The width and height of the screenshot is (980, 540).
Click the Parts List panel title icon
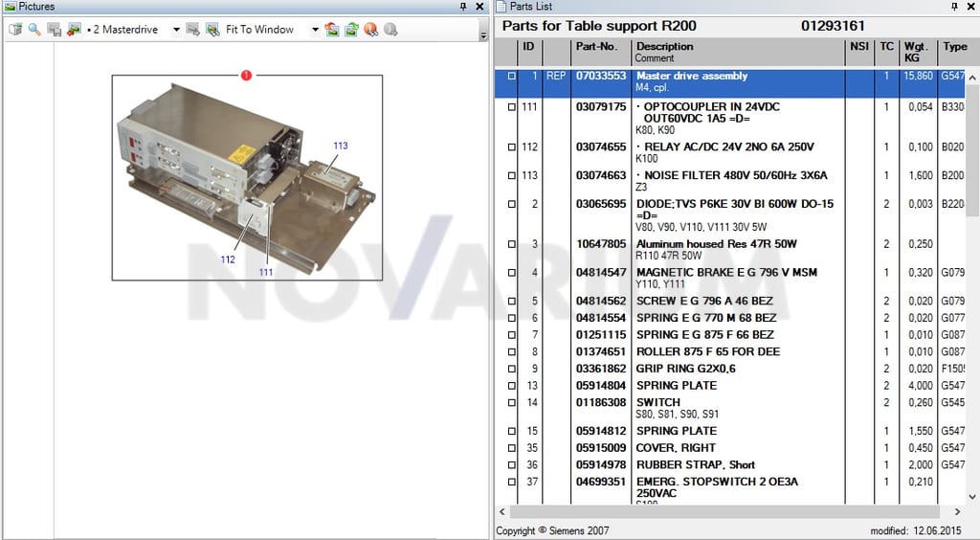(x=501, y=7)
